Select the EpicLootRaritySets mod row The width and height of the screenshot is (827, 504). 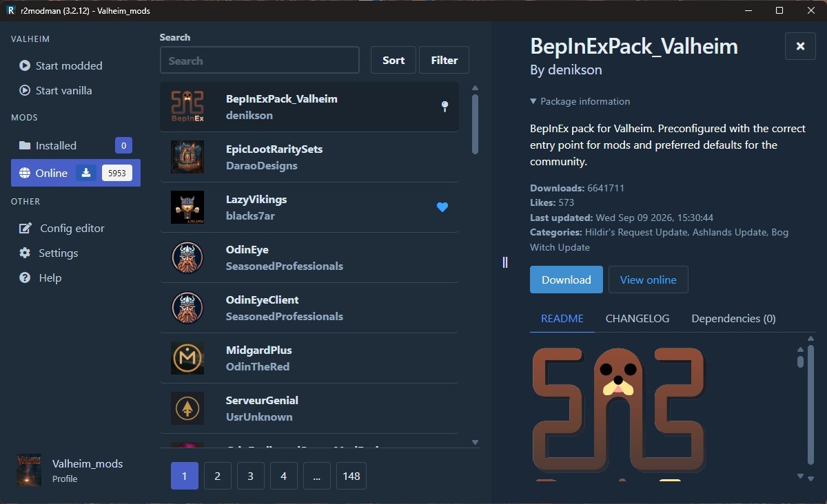[309, 157]
